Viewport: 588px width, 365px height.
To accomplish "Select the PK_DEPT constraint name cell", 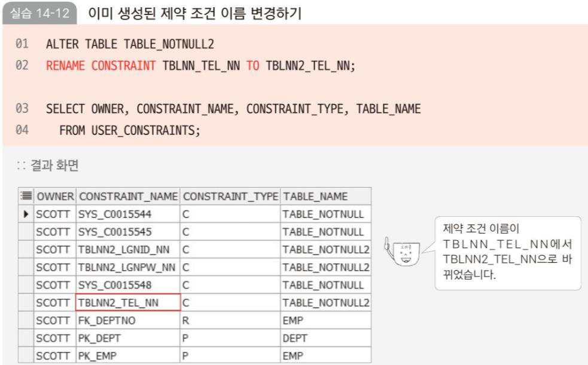I will coord(128,338).
